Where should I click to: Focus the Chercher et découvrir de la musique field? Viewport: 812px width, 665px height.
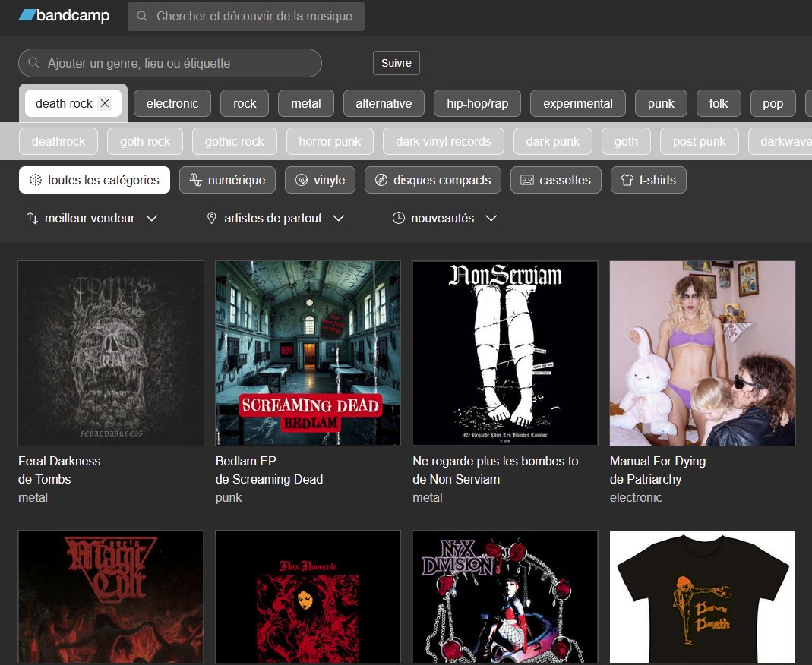[x=246, y=17]
